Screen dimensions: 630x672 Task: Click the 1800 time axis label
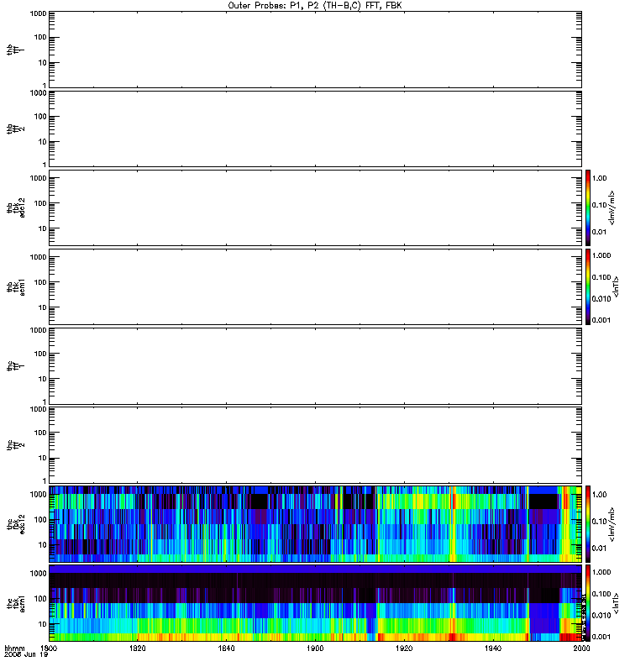click(49, 648)
